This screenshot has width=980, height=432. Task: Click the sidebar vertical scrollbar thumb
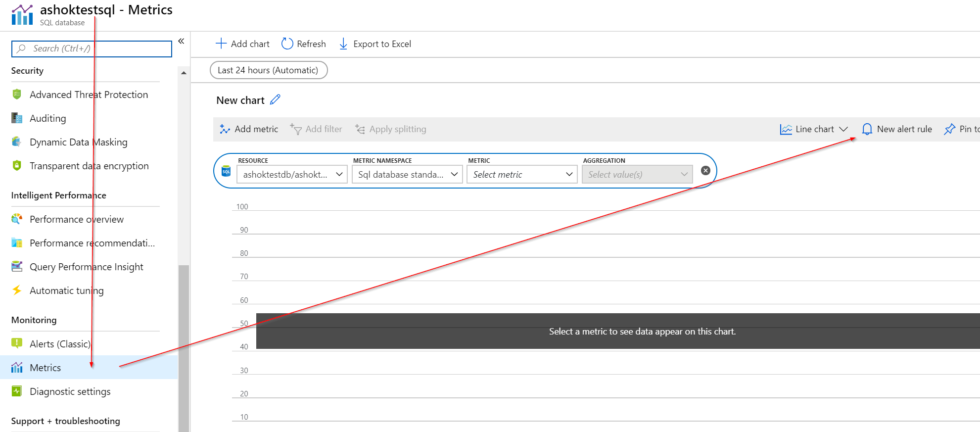click(184, 348)
